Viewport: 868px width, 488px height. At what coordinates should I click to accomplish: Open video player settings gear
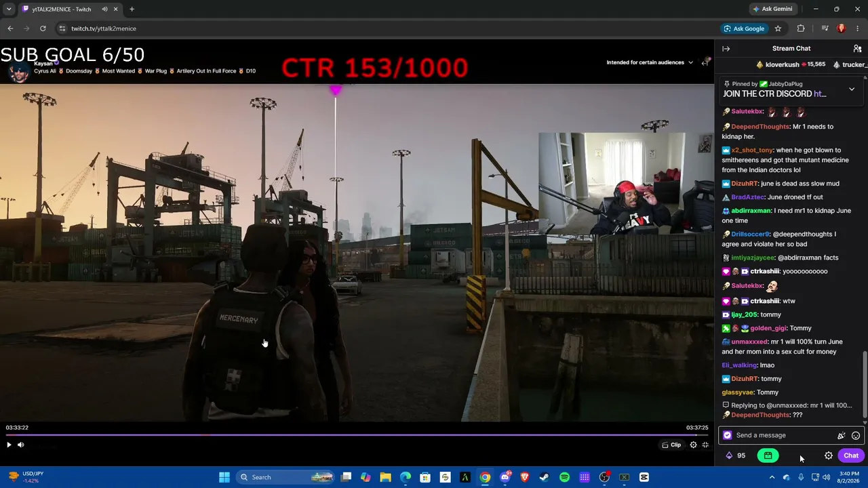tap(693, 445)
